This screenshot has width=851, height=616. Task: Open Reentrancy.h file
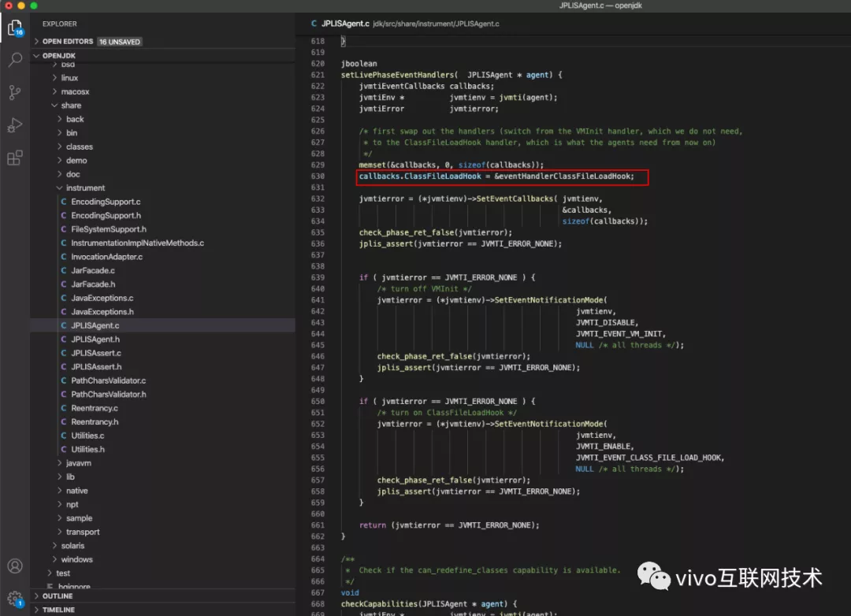coord(95,421)
